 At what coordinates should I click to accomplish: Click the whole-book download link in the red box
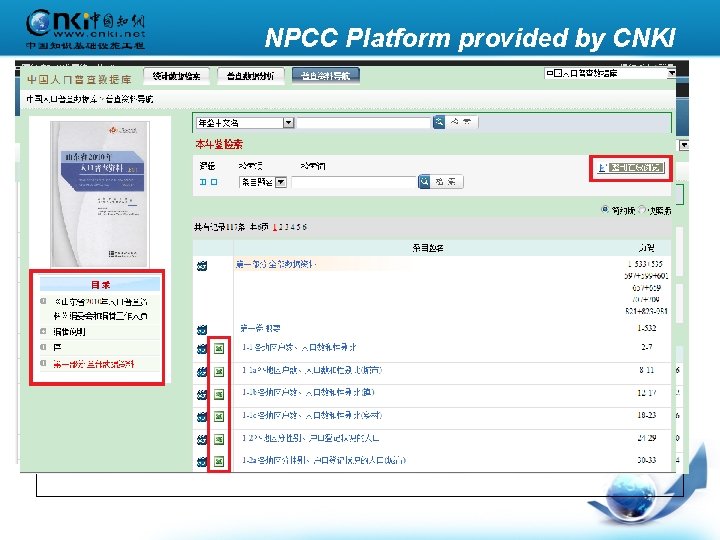[x=636, y=168]
